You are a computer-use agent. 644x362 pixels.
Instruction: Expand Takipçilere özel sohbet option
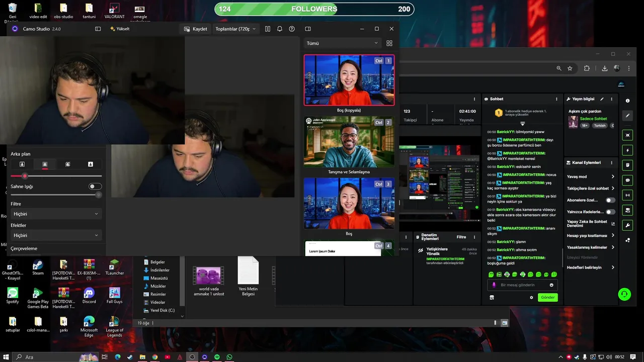[x=591, y=188]
